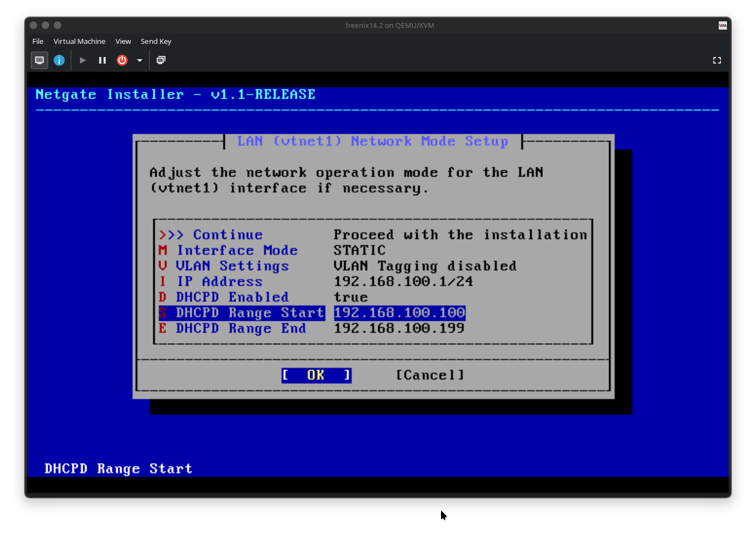Select the IP Address entry 192.168.100.1/24

(x=219, y=281)
